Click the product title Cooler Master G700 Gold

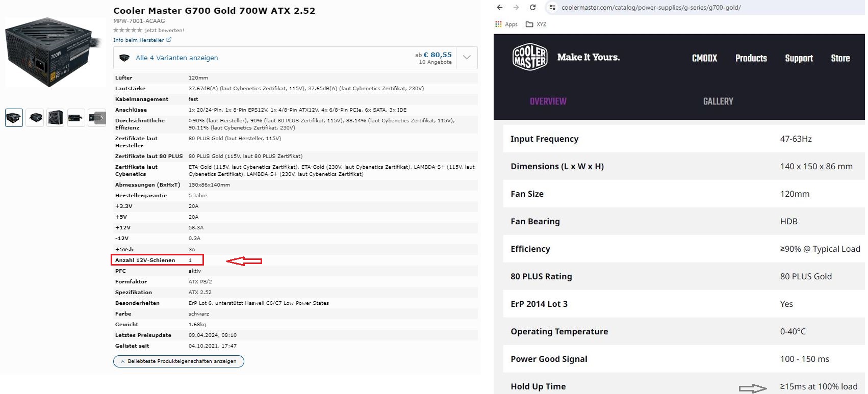(x=214, y=11)
